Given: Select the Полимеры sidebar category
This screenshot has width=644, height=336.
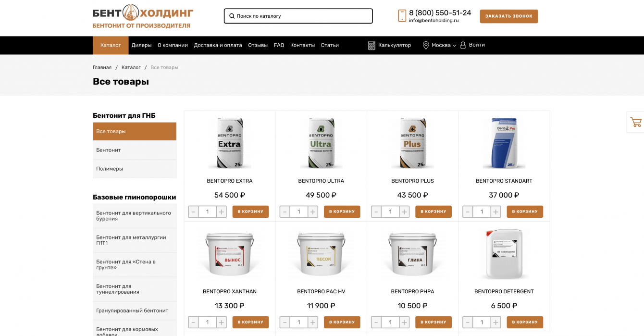Looking at the screenshot, I should click(x=135, y=169).
